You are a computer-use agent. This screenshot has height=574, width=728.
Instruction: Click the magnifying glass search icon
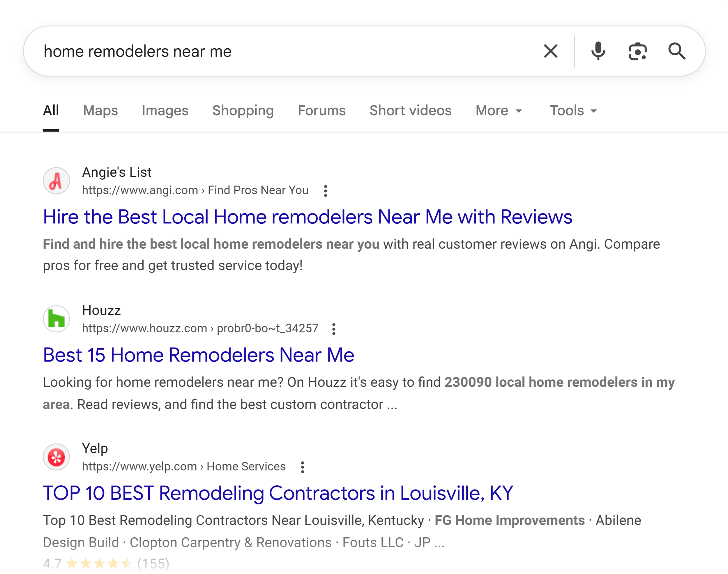click(x=676, y=52)
